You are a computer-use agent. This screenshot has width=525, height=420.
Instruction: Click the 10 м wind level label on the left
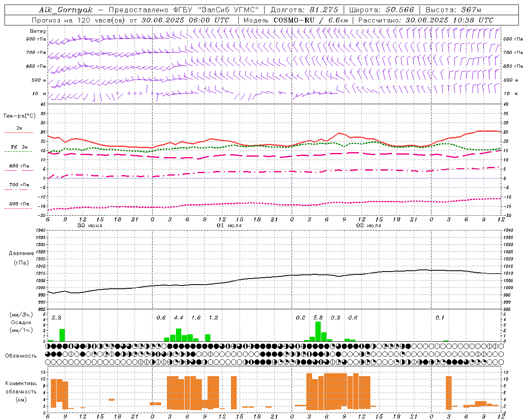click(39, 94)
